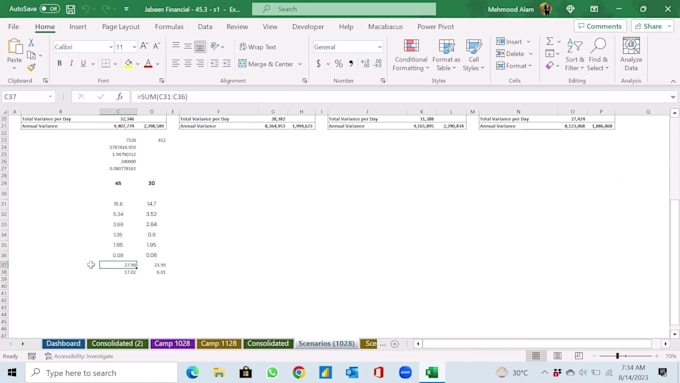Open Cell Styles gallery

[x=473, y=55]
